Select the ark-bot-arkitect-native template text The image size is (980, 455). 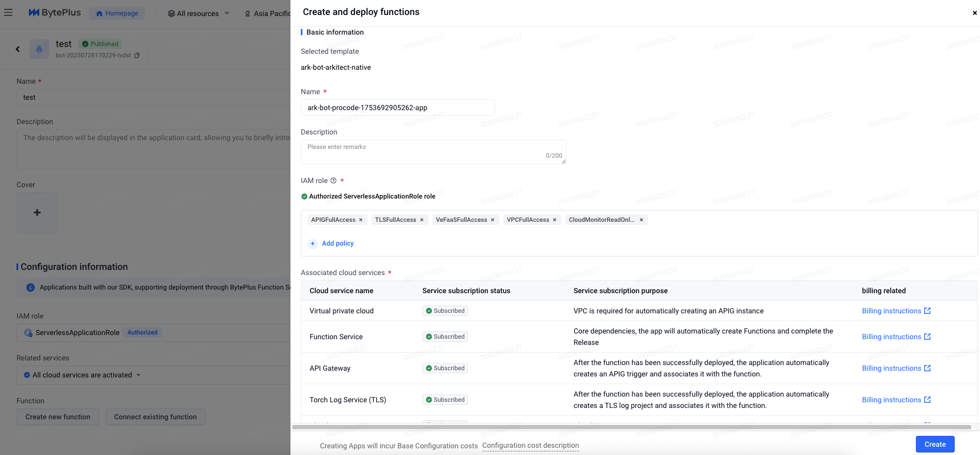coord(336,67)
